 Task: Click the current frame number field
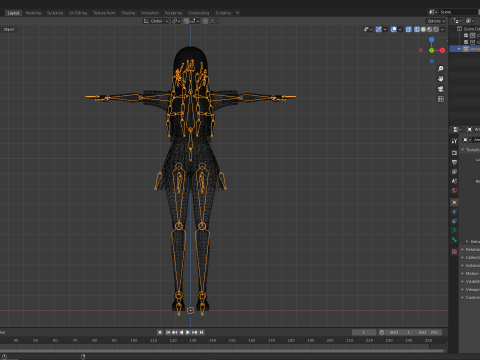(364, 332)
